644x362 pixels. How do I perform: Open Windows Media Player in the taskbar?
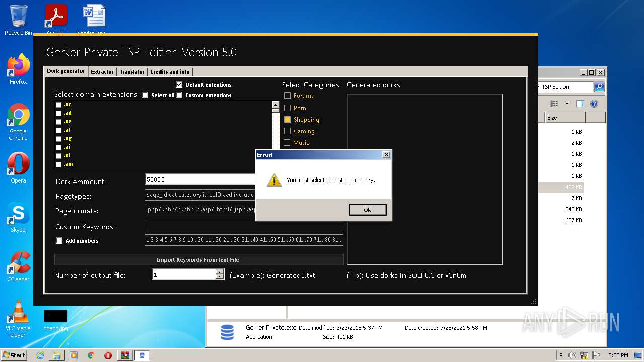click(x=74, y=355)
